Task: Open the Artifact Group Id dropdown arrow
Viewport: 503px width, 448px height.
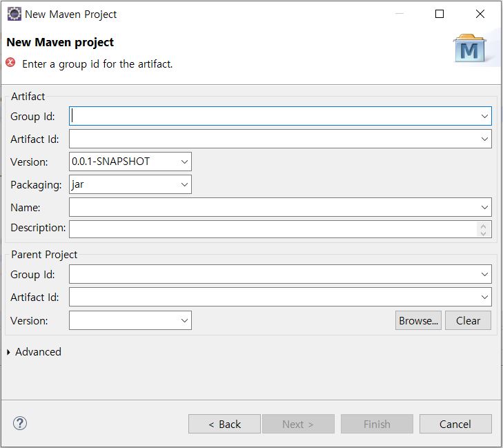Action: (x=484, y=117)
